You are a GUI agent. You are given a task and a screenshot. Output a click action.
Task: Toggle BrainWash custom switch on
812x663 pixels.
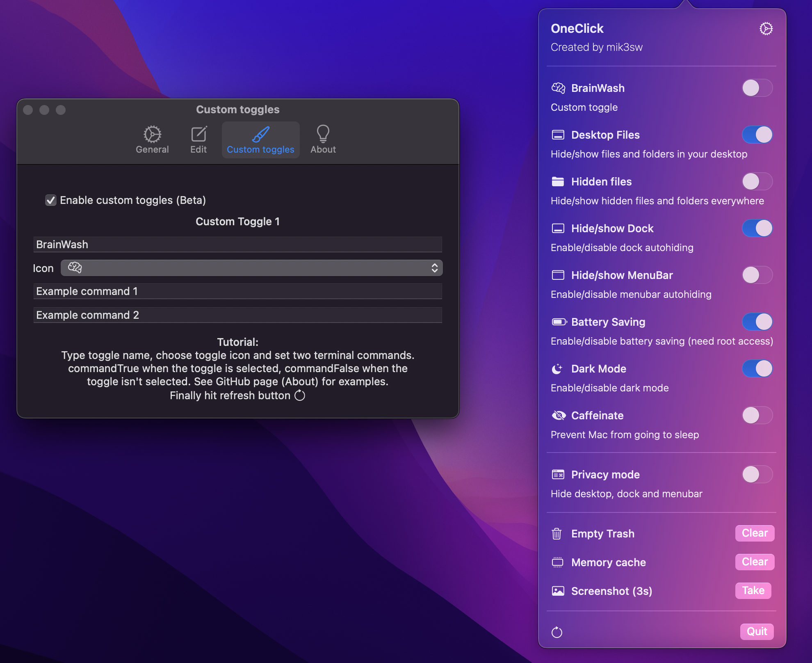pos(757,88)
